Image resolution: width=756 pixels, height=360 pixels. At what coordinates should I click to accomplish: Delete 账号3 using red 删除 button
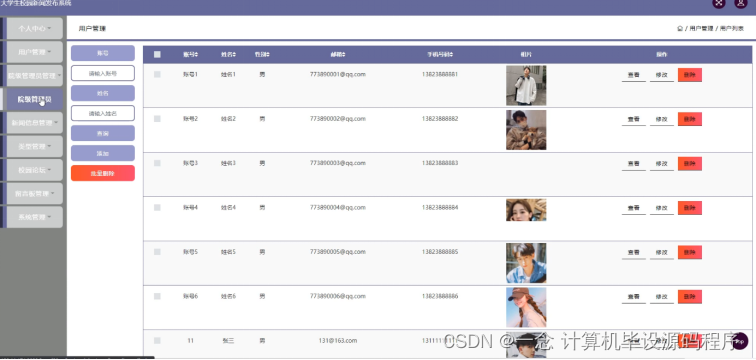[689, 163]
